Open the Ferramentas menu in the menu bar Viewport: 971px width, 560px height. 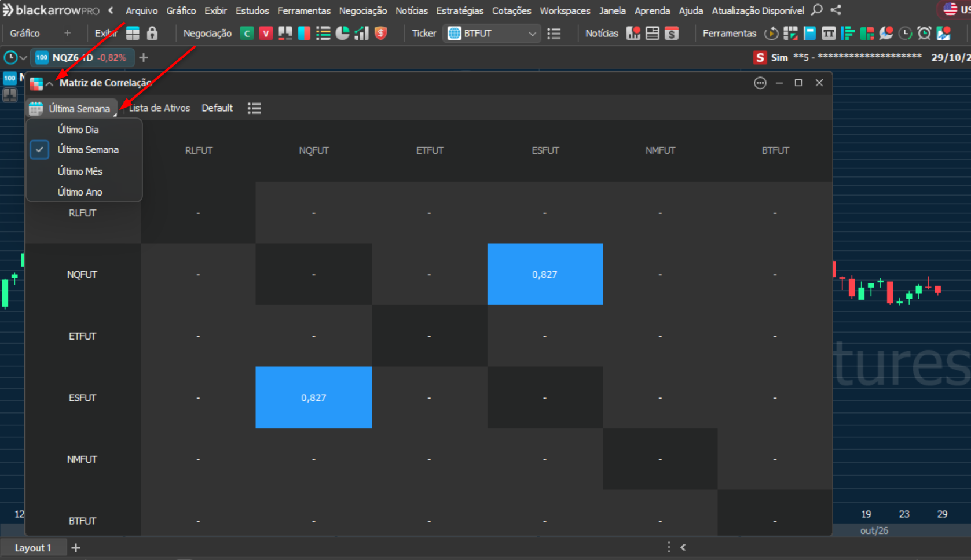304,10
